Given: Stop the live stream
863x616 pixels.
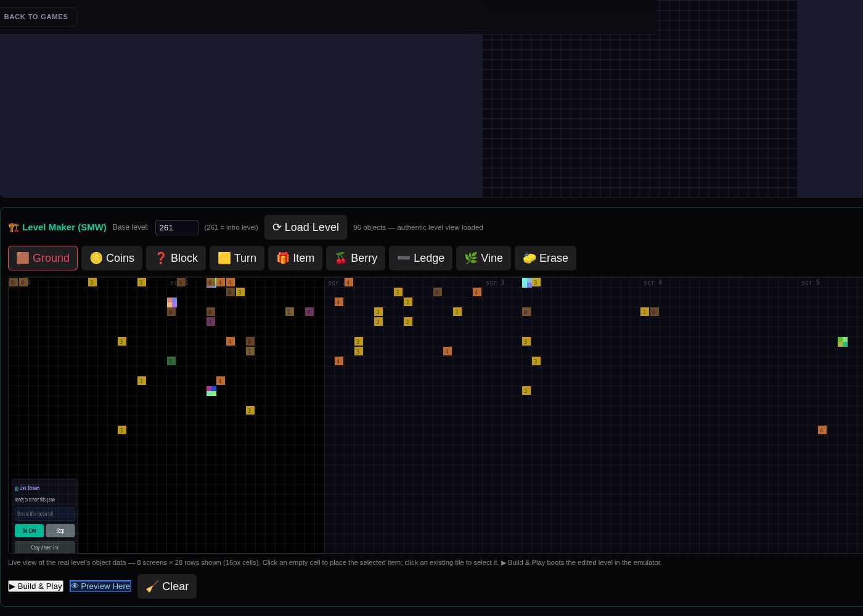Looking at the screenshot, I should (60, 530).
